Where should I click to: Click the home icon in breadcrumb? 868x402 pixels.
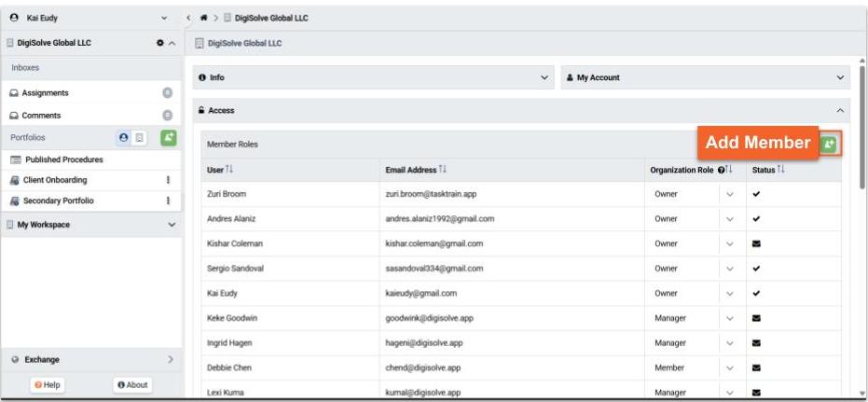[x=203, y=18]
